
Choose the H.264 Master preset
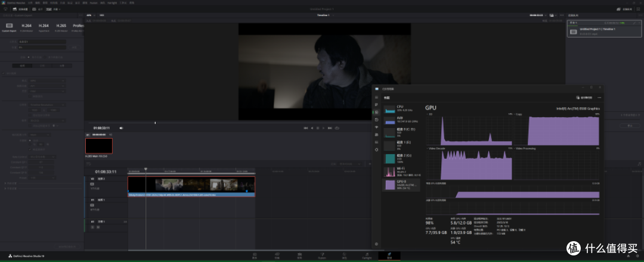[x=26, y=27]
